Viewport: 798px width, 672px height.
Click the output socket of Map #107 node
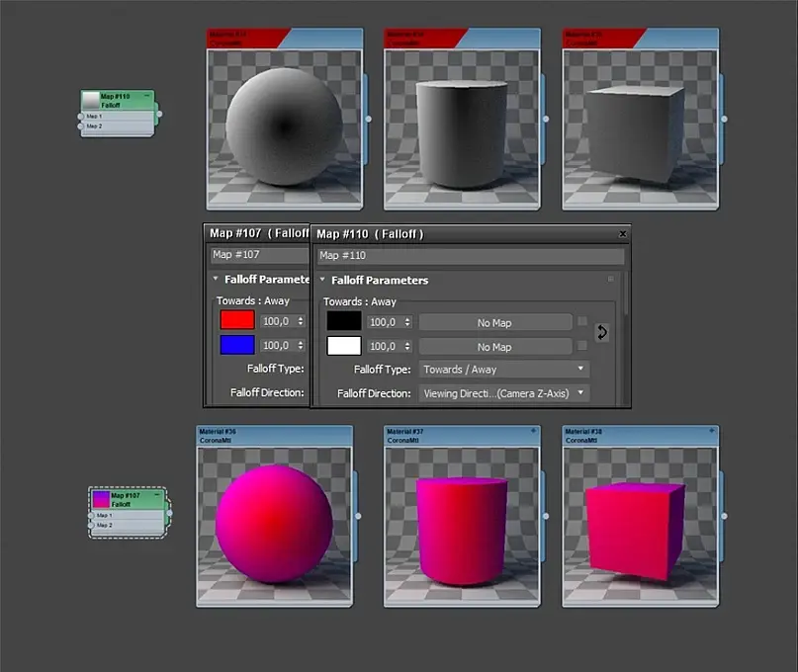[169, 513]
